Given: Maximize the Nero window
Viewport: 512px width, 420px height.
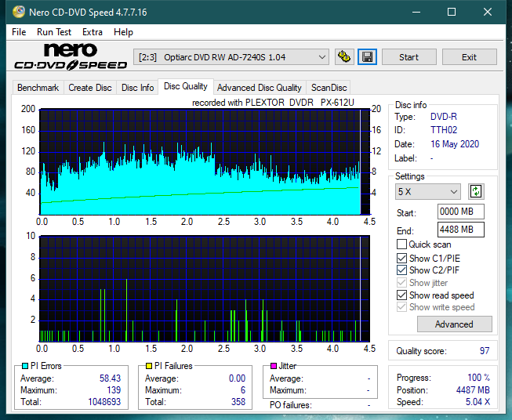Looking at the screenshot, I should click(x=452, y=12).
